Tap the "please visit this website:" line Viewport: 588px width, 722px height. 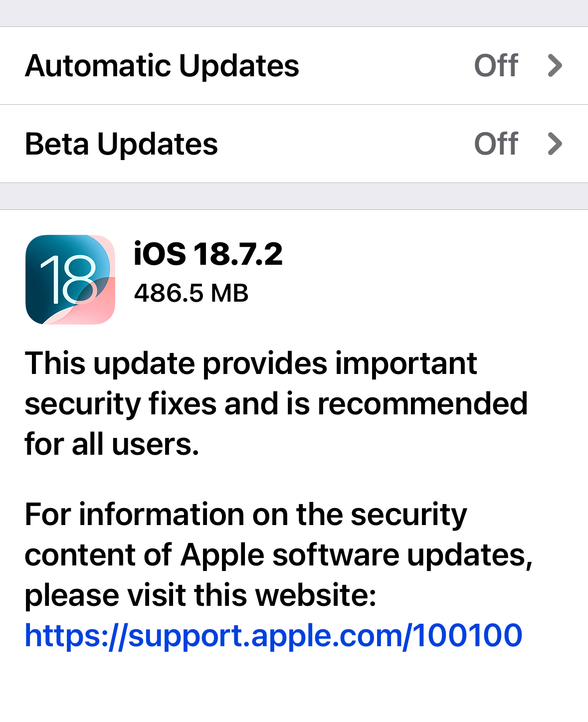coord(200,595)
